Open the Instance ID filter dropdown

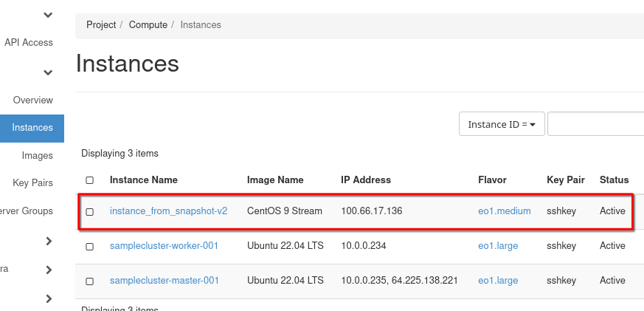[x=502, y=125]
